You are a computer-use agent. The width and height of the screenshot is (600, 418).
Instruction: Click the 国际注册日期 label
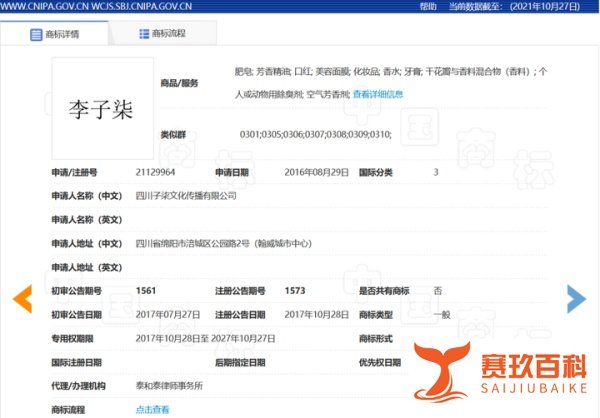coord(77,362)
